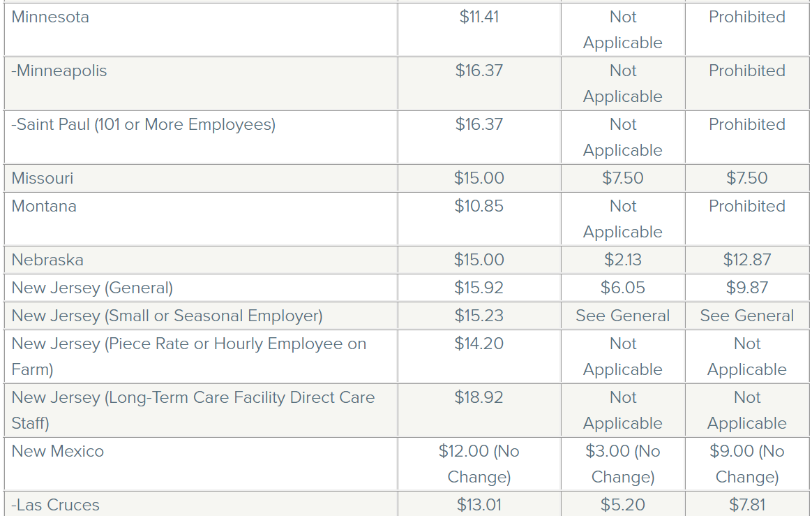Select the -Minneapolis row label
The image size is (812, 516).
pyautogui.click(x=59, y=71)
